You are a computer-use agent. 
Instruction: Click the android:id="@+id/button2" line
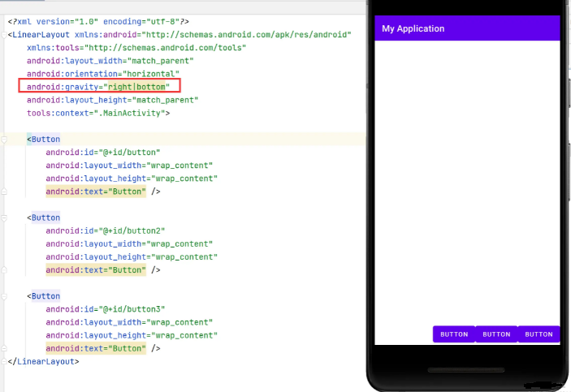point(106,230)
